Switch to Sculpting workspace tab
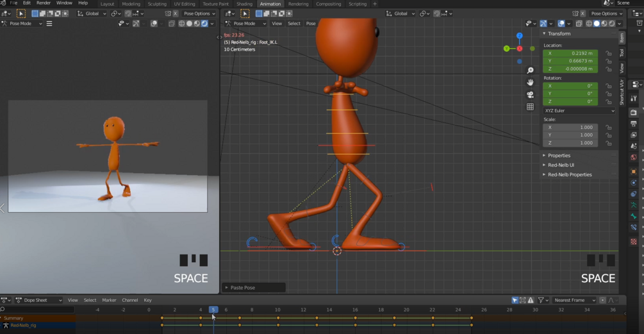 (x=157, y=4)
